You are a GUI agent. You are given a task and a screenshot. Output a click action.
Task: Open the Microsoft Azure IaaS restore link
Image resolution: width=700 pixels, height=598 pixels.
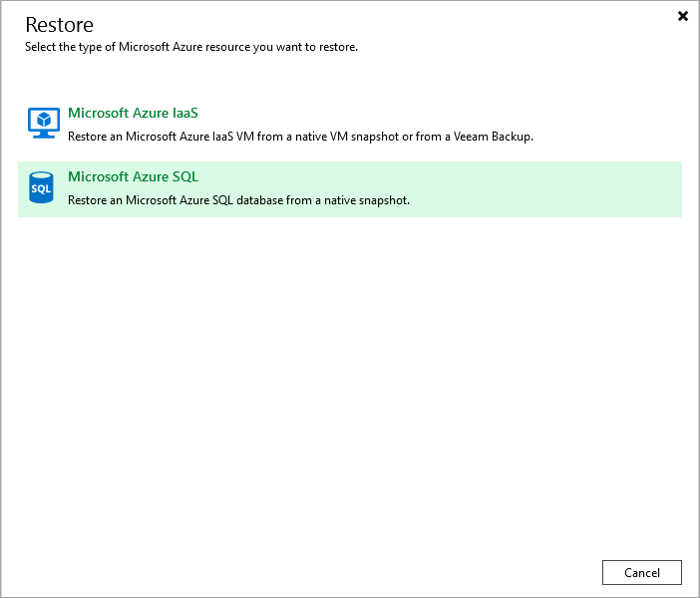click(133, 113)
